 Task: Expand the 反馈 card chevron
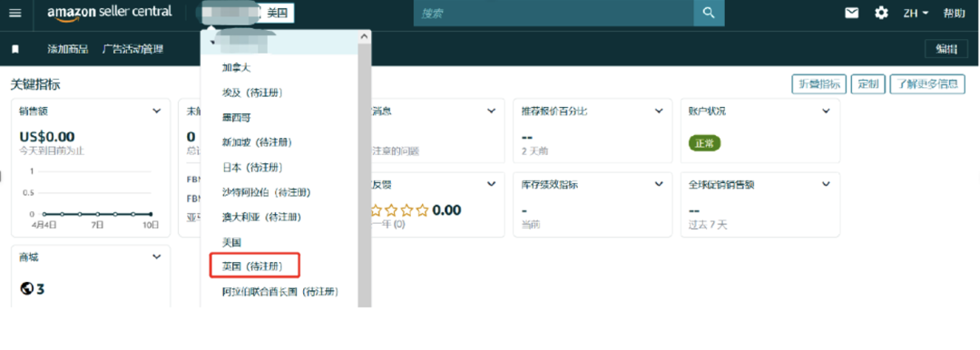pyautogui.click(x=492, y=184)
